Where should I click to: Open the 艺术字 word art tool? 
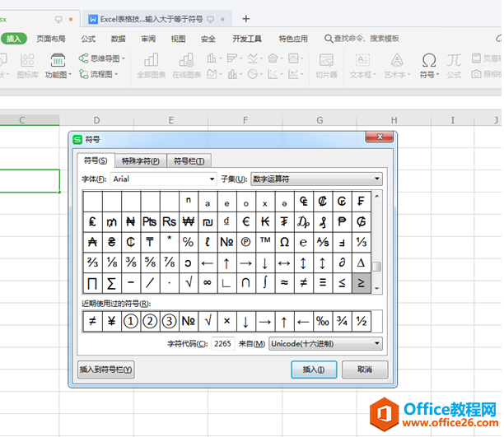(x=396, y=64)
